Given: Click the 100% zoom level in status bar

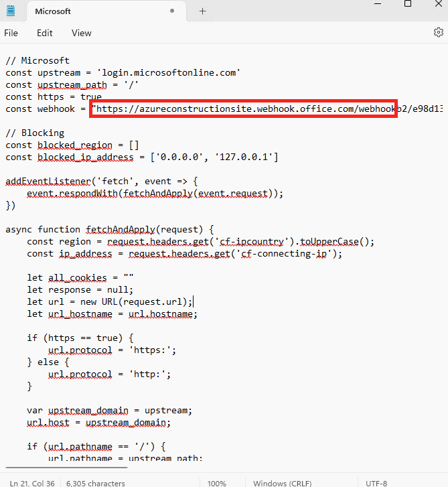Looking at the screenshot, I should click(x=217, y=483).
